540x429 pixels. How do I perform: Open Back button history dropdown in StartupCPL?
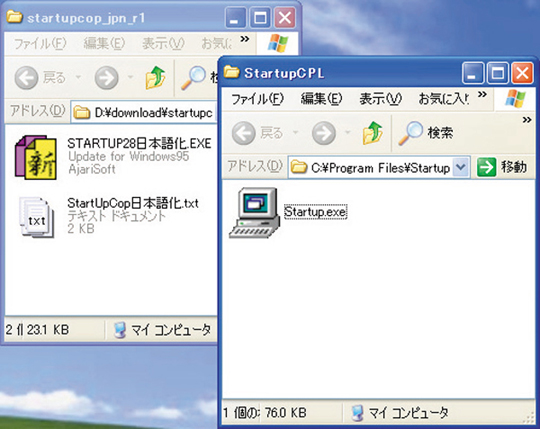coord(295,133)
